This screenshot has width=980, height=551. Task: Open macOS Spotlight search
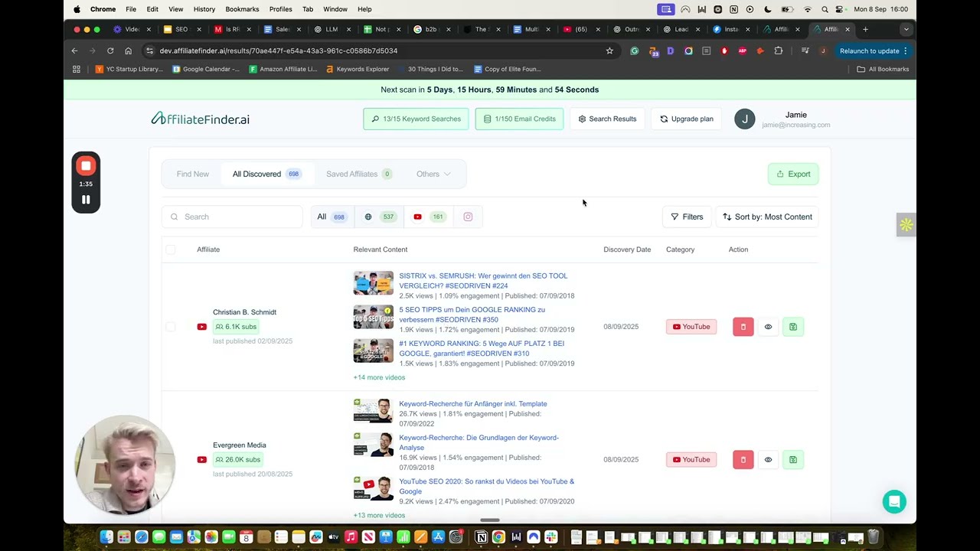(x=824, y=9)
